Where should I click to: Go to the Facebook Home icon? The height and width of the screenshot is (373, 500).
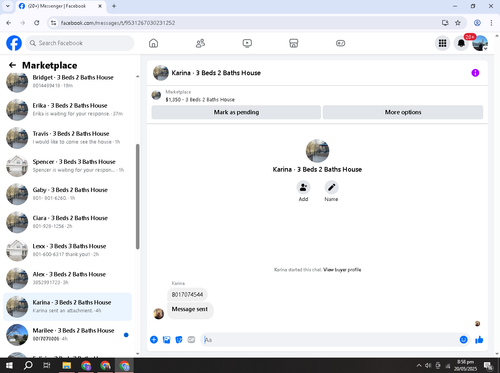153,43
